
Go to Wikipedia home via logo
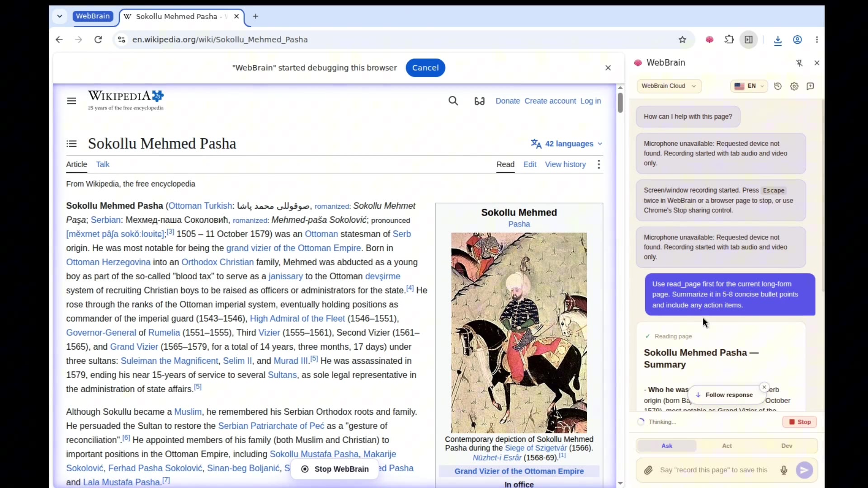click(x=126, y=101)
